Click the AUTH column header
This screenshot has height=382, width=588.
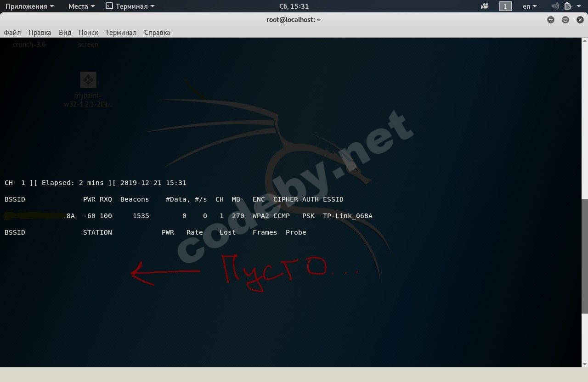(x=311, y=199)
